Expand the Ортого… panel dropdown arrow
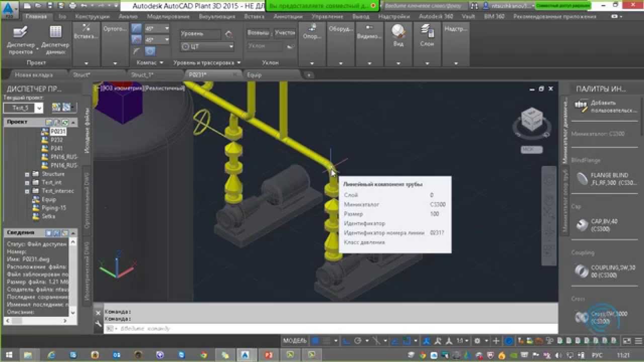 click(x=115, y=63)
